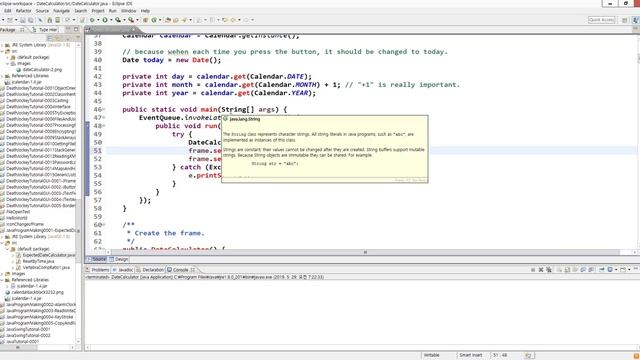Click the Save toolbar icon

[x=22, y=20]
